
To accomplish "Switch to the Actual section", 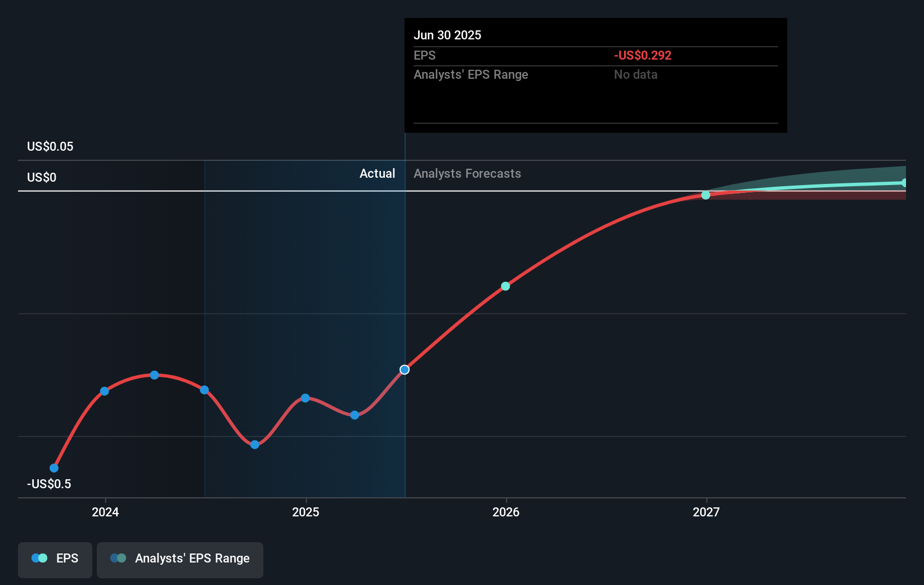I will click(377, 173).
